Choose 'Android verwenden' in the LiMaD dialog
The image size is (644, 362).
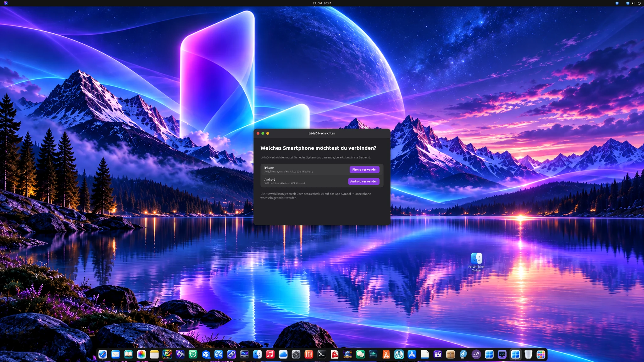364,181
